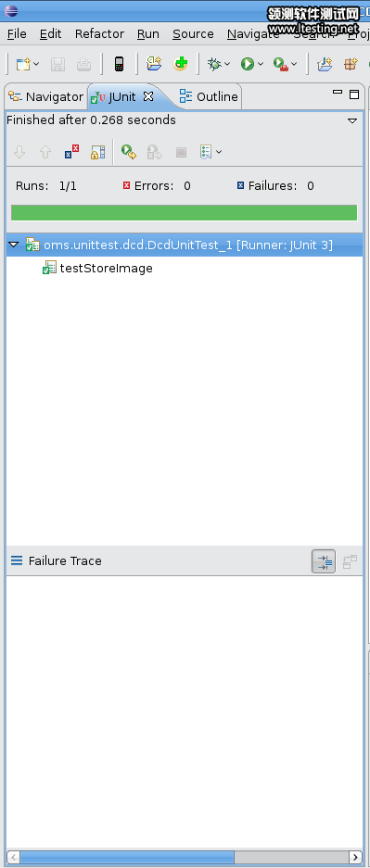Open the Refactor menu
Viewport: 370px width, 868px height.
tap(100, 33)
